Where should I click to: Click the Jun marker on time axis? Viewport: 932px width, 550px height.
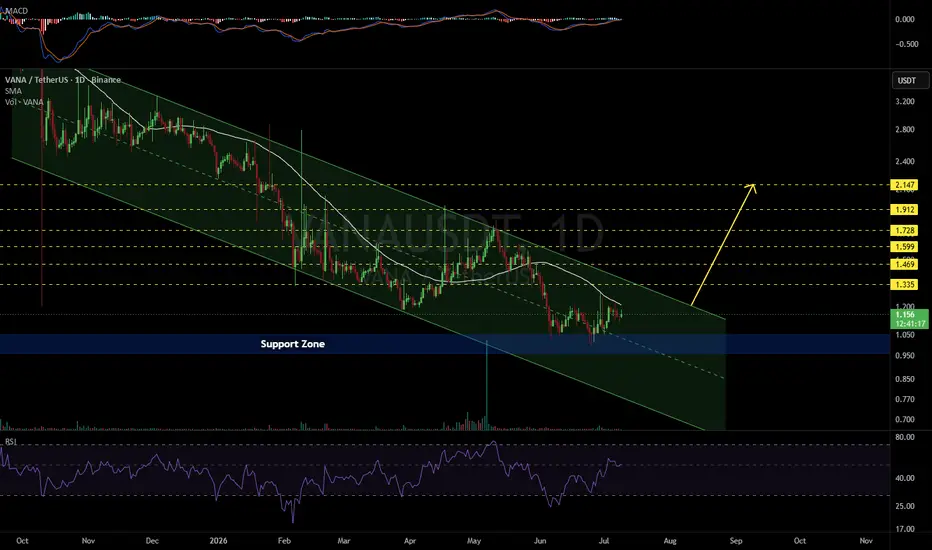540,540
